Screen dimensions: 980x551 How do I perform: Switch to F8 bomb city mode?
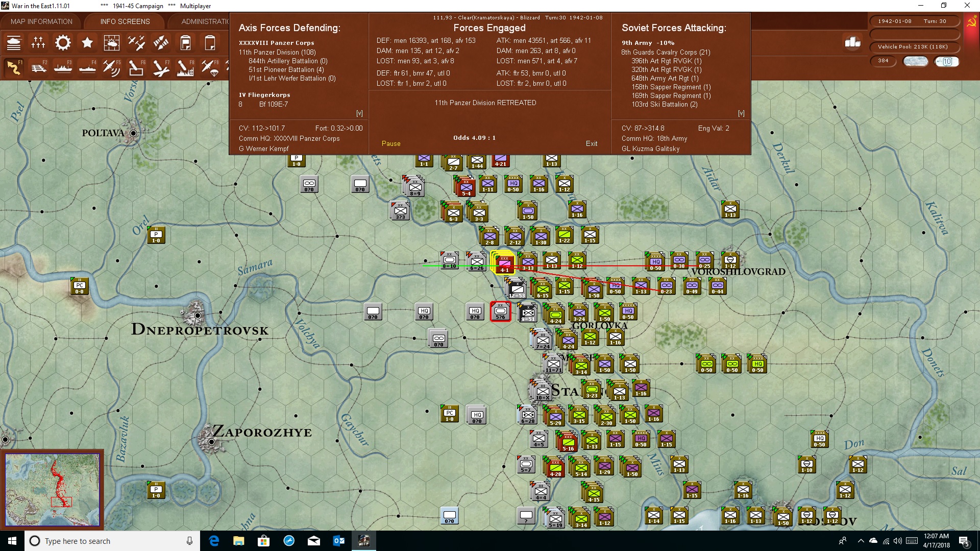click(185, 68)
